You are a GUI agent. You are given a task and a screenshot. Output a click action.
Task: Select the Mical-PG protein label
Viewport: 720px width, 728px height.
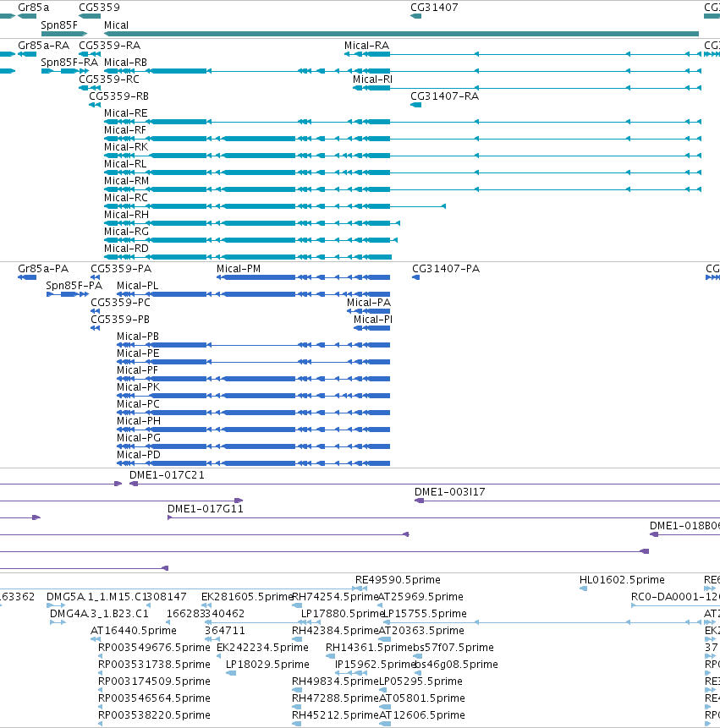click(139, 438)
